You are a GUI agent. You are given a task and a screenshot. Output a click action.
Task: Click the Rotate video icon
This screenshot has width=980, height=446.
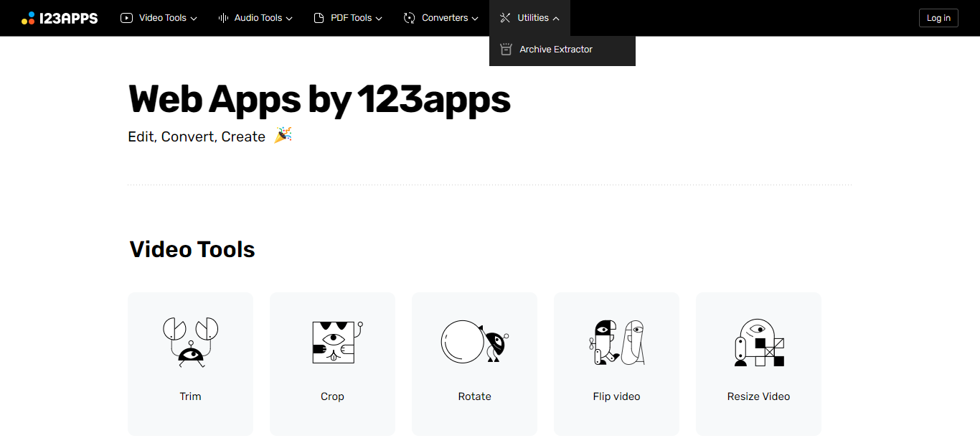click(474, 342)
